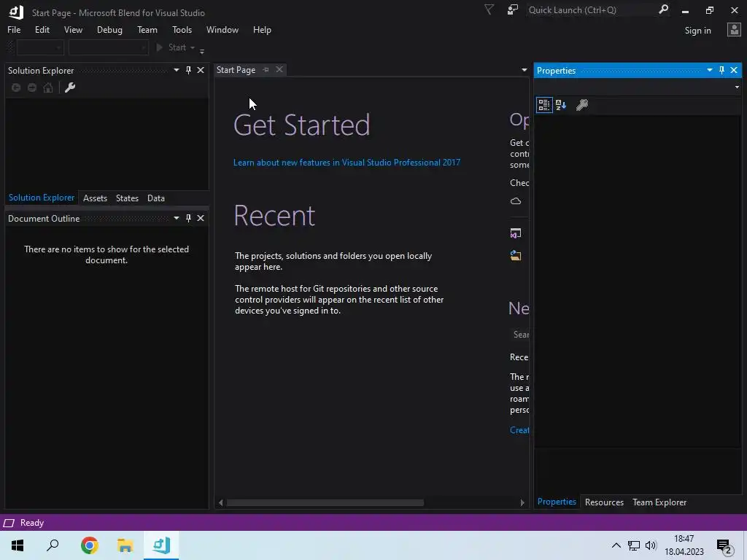Open Document Outline window position dropdown
The image size is (747, 560).
[x=177, y=218]
